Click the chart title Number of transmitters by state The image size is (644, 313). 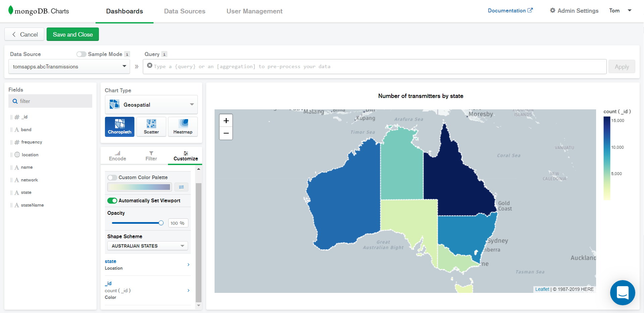pyautogui.click(x=421, y=96)
